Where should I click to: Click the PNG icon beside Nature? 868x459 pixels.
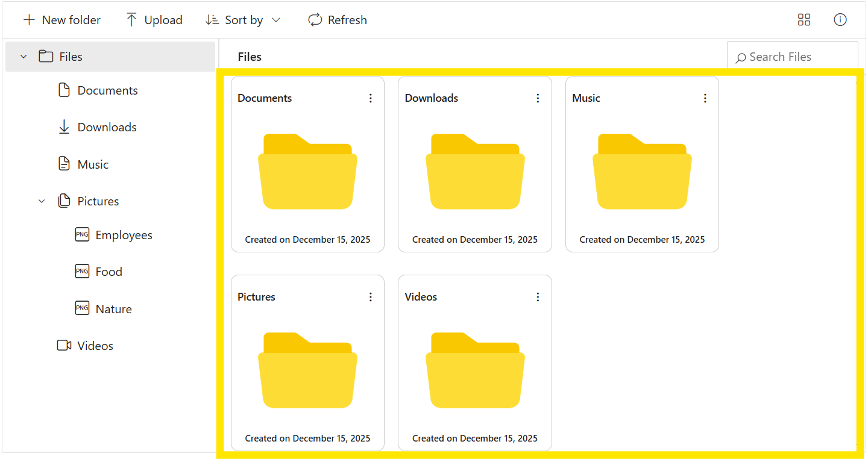(x=82, y=308)
